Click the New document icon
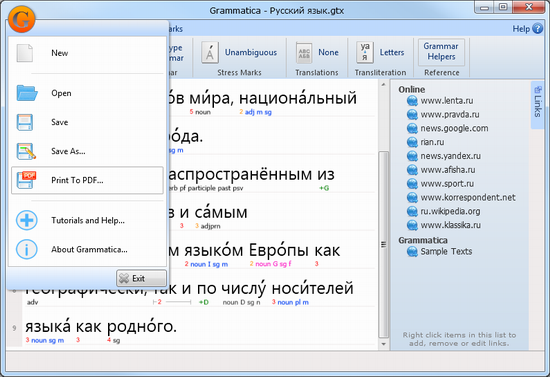 25,53
